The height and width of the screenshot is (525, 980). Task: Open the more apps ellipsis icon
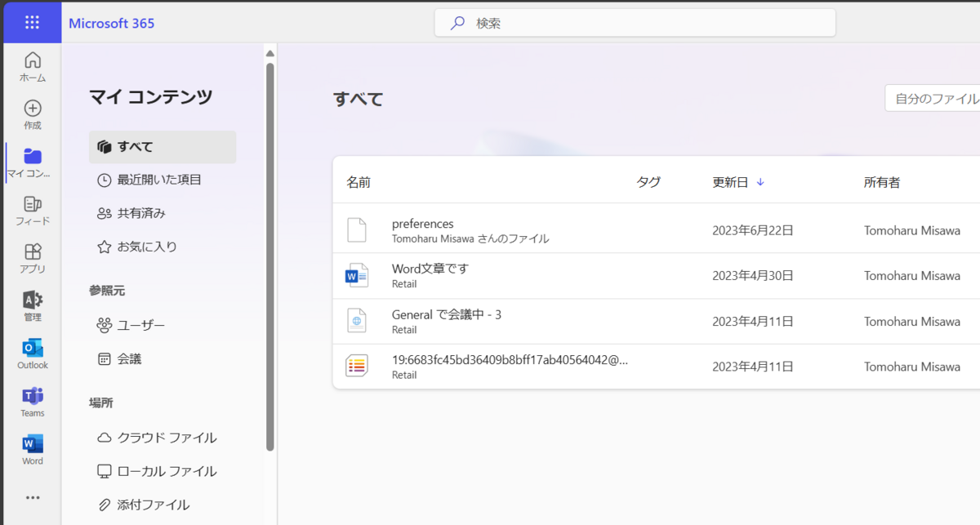33,497
